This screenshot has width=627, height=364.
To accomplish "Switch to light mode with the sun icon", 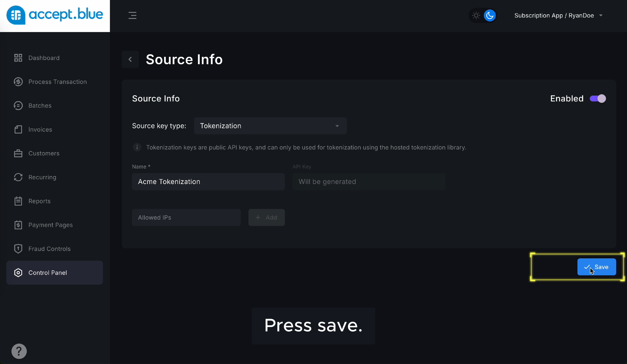I will [x=476, y=15].
